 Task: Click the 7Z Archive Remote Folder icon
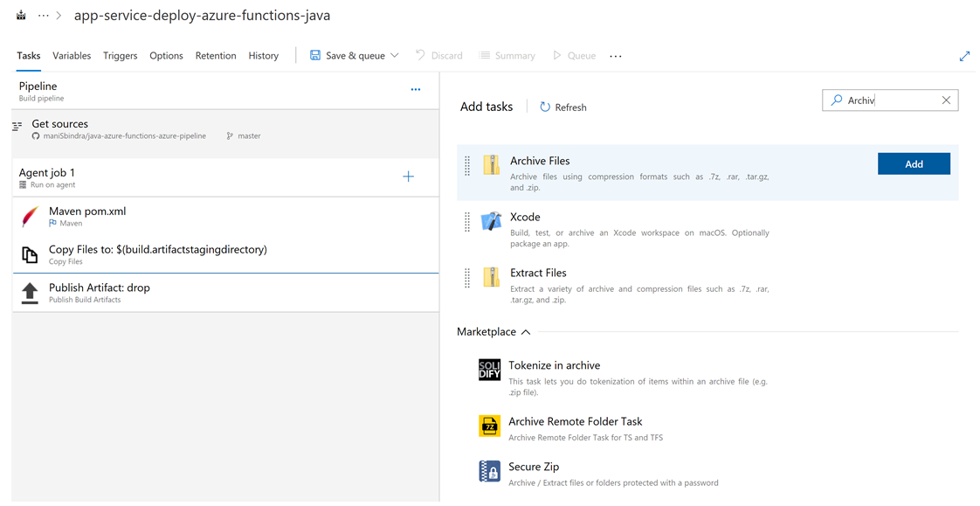tap(489, 426)
